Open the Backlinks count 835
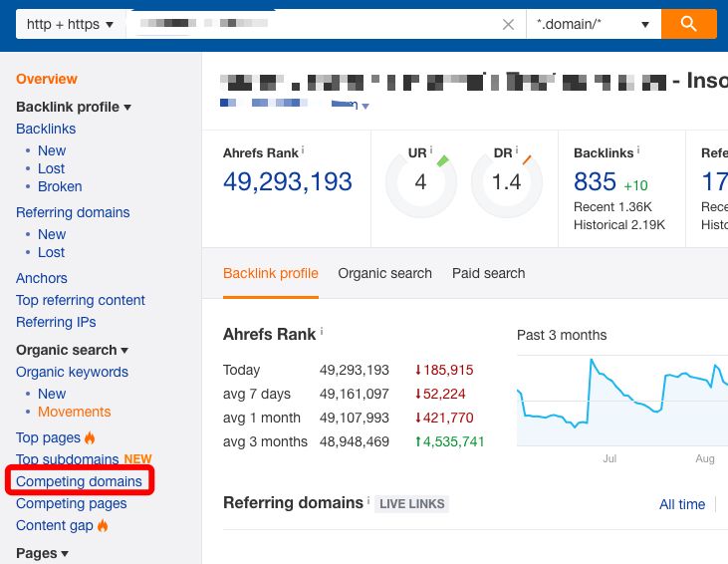The image size is (728, 564). pos(595,181)
